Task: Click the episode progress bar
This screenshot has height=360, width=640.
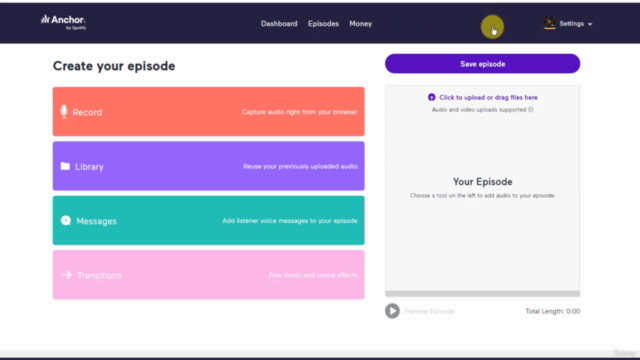Action: [x=482, y=293]
